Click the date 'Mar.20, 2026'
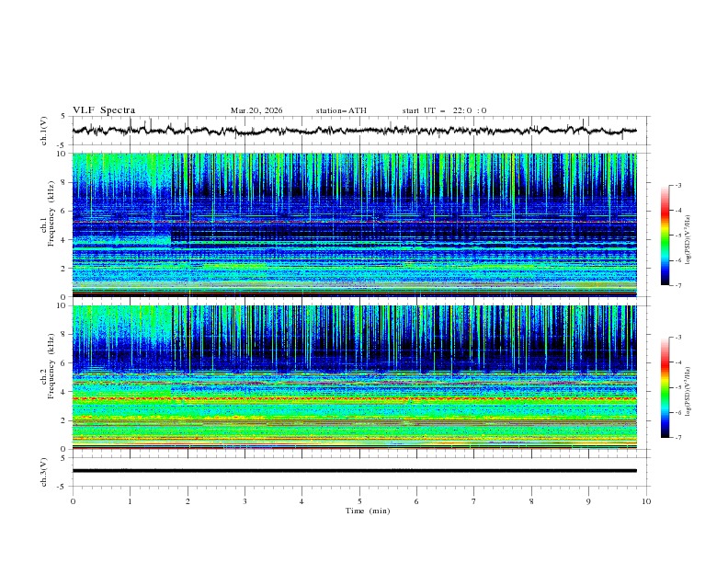728x563 pixels. pyautogui.click(x=256, y=110)
